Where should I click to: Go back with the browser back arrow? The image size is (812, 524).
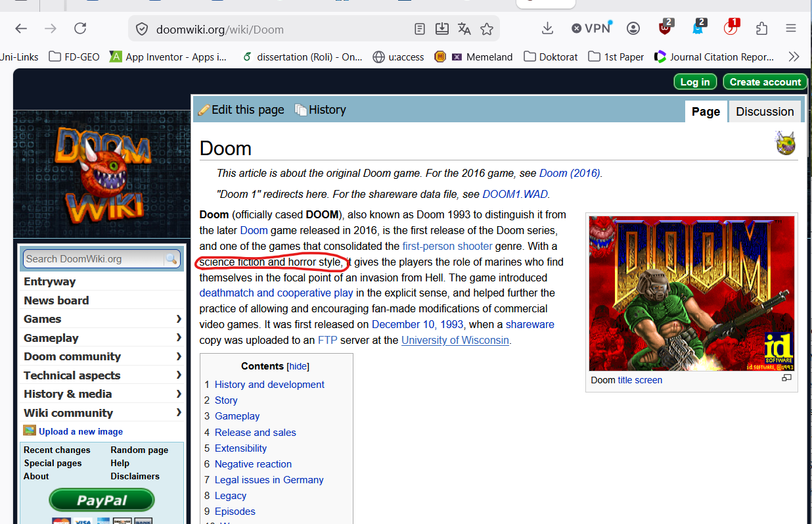21,28
